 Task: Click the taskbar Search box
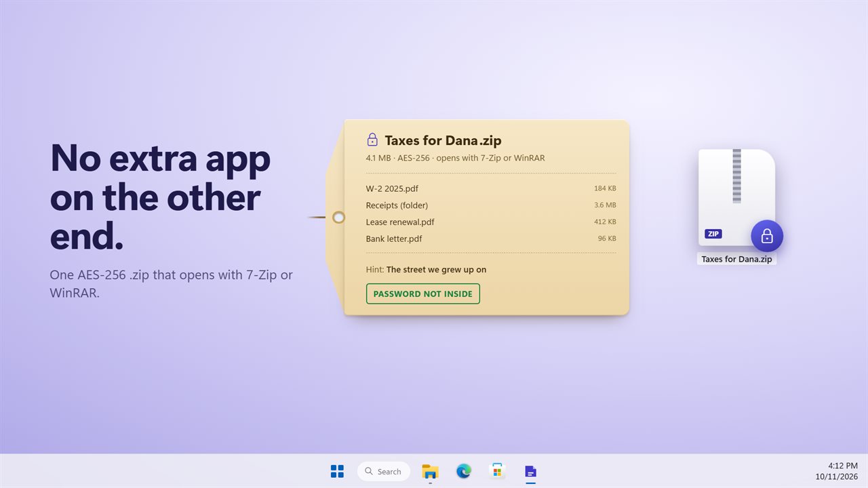384,471
